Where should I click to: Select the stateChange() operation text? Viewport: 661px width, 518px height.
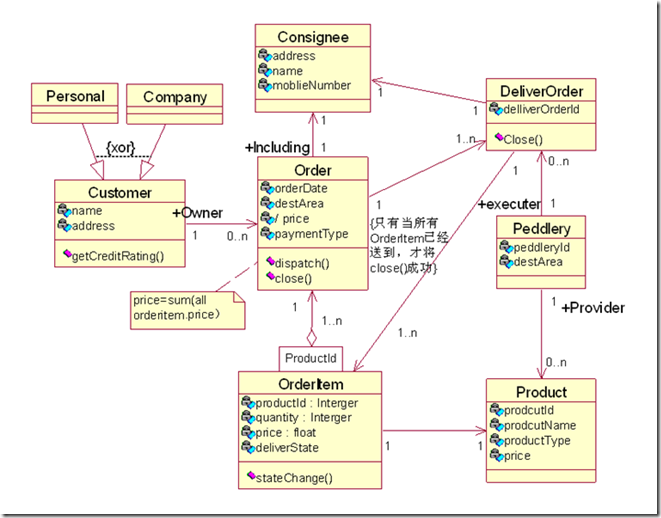pyautogui.click(x=294, y=478)
